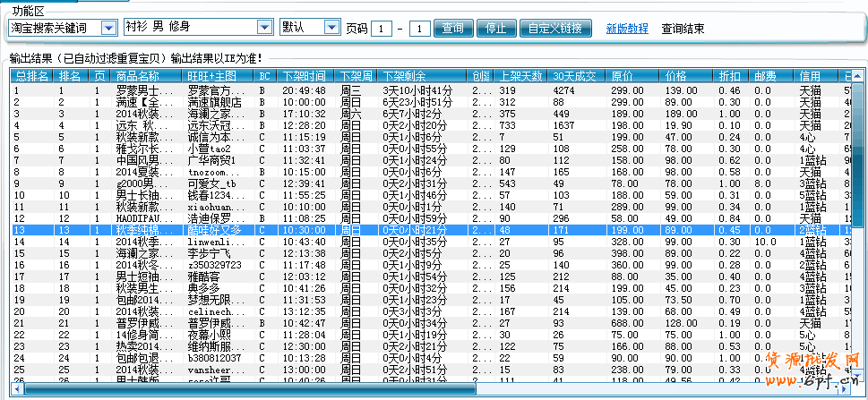Sort by the 30天成交 column header
Viewport: 868px width, 400px height.
click(x=575, y=76)
